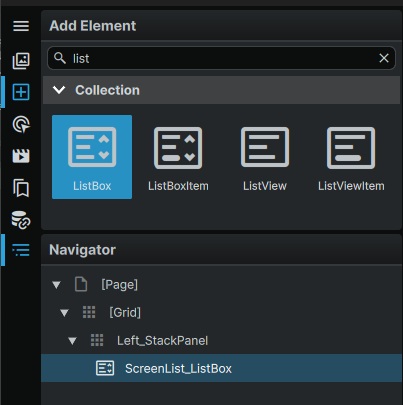Click the grid icon beside [Grid]
Viewport: 403px width, 405px height.
(89, 312)
